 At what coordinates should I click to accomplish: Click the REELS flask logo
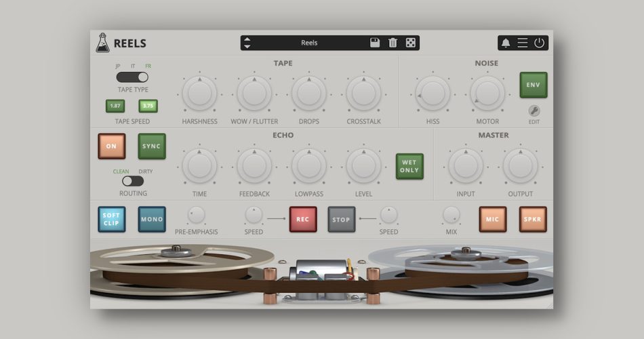(103, 43)
